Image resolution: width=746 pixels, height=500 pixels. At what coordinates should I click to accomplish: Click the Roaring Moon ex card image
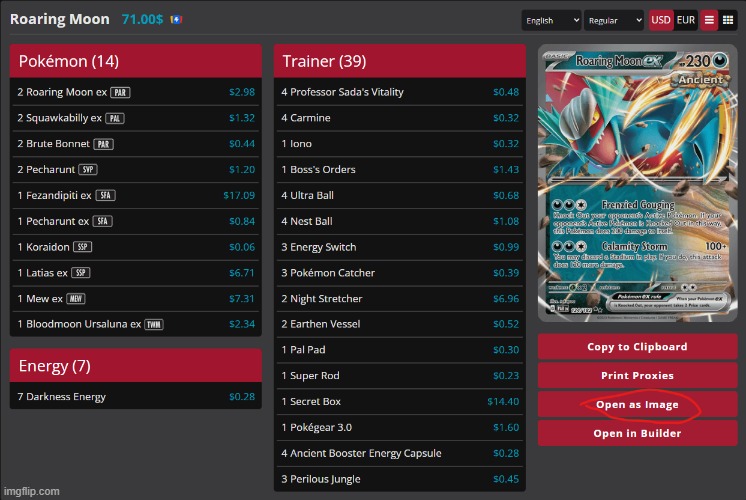coord(638,183)
